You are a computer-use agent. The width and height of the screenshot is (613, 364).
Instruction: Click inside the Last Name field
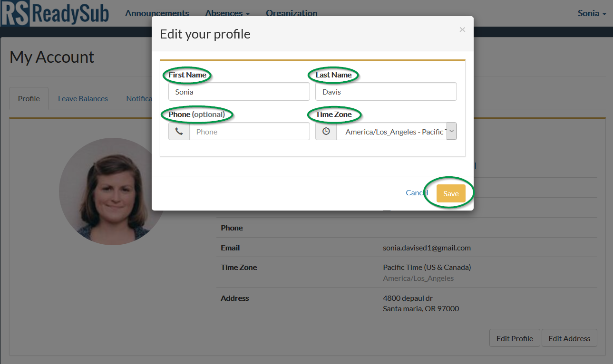click(386, 91)
